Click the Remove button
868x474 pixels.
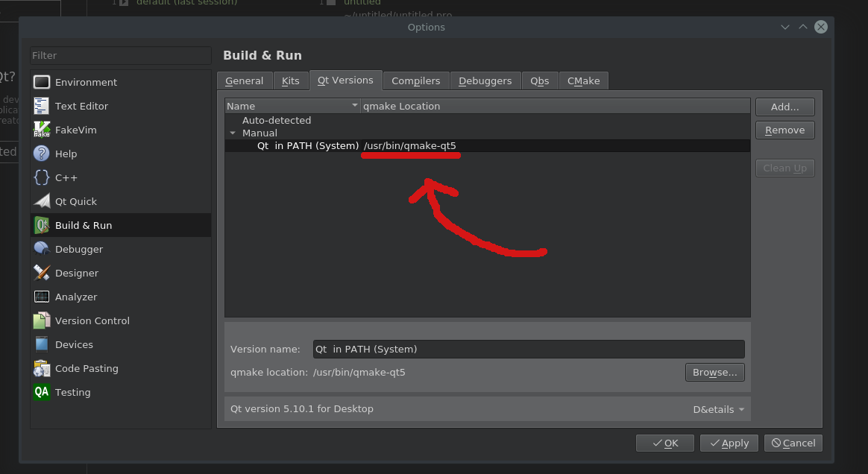click(x=785, y=130)
